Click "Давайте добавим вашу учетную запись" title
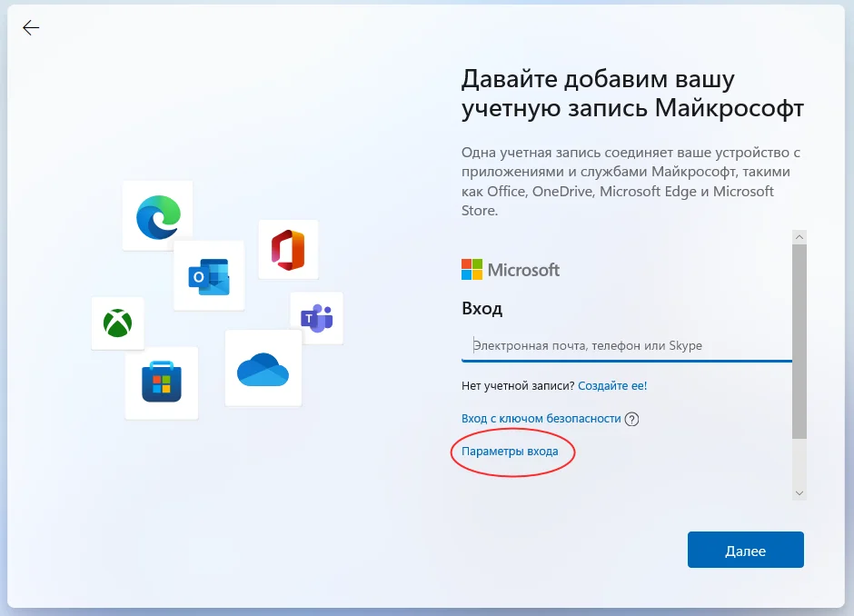This screenshot has height=616, width=854. pyautogui.click(x=632, y=94)
